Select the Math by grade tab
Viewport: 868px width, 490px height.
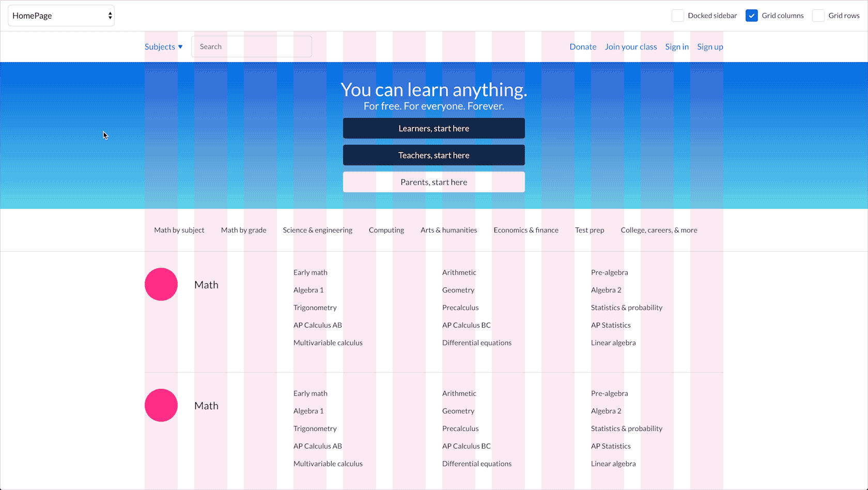(x=244, y=230)
